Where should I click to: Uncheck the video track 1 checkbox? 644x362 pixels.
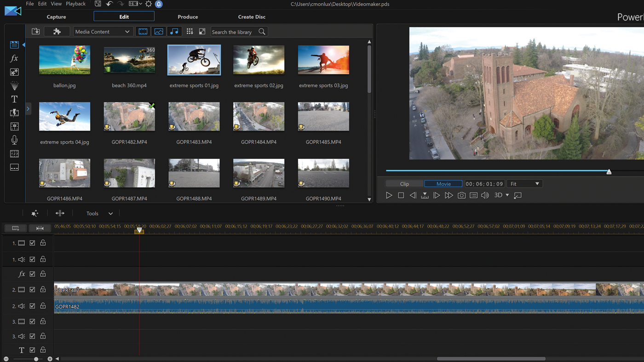tap(32, 243)
